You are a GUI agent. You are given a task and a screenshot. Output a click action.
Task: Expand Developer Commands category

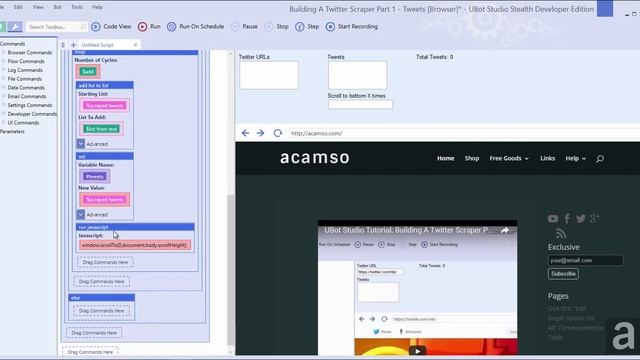pyautogui.click(x=32, y=114)
